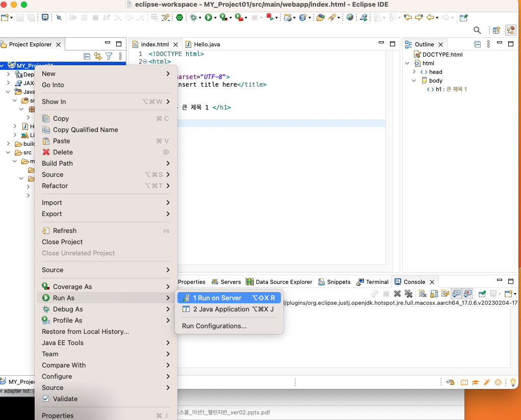Toggle Show Console on Standard Out

457,294
